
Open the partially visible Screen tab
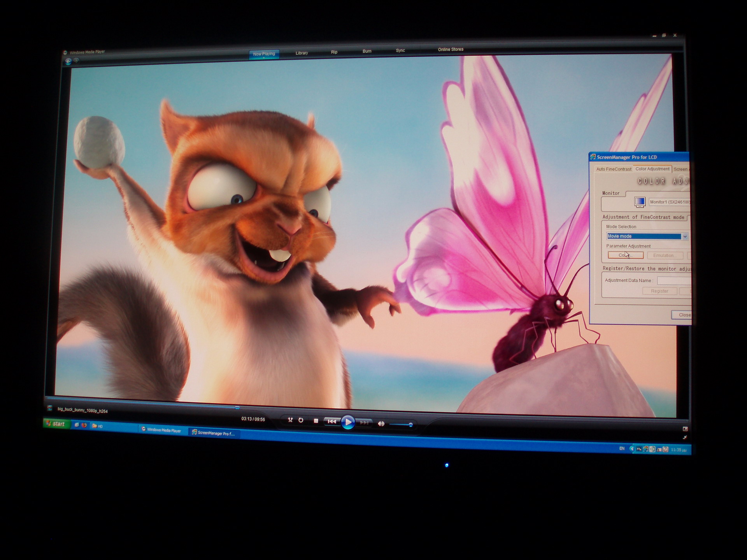pyautogui.click(x=681, y=169)
